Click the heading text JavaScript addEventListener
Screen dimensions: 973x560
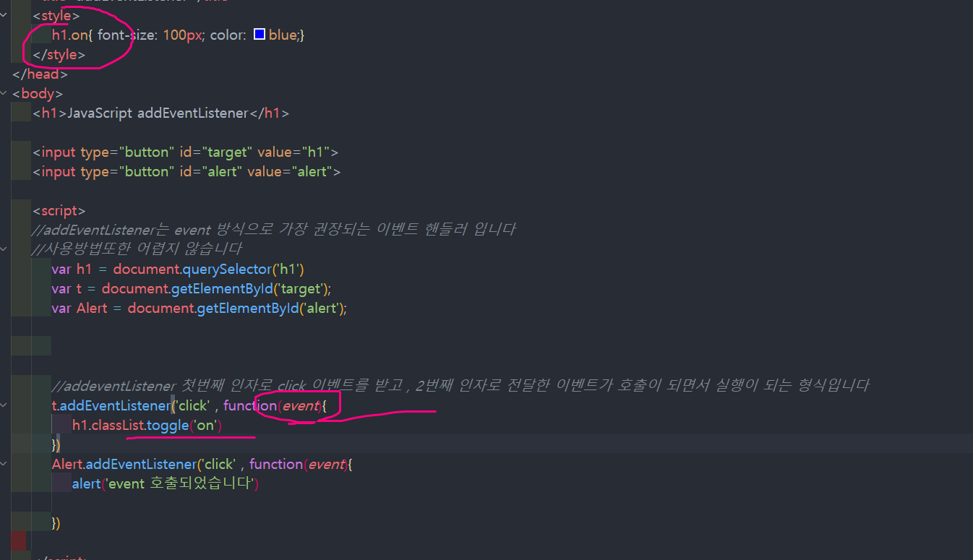tap(158, 113)
